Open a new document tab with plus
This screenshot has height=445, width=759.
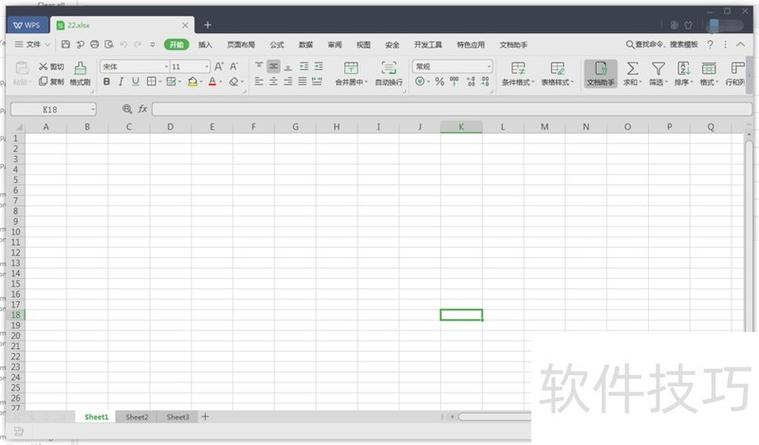pos(208,25)
